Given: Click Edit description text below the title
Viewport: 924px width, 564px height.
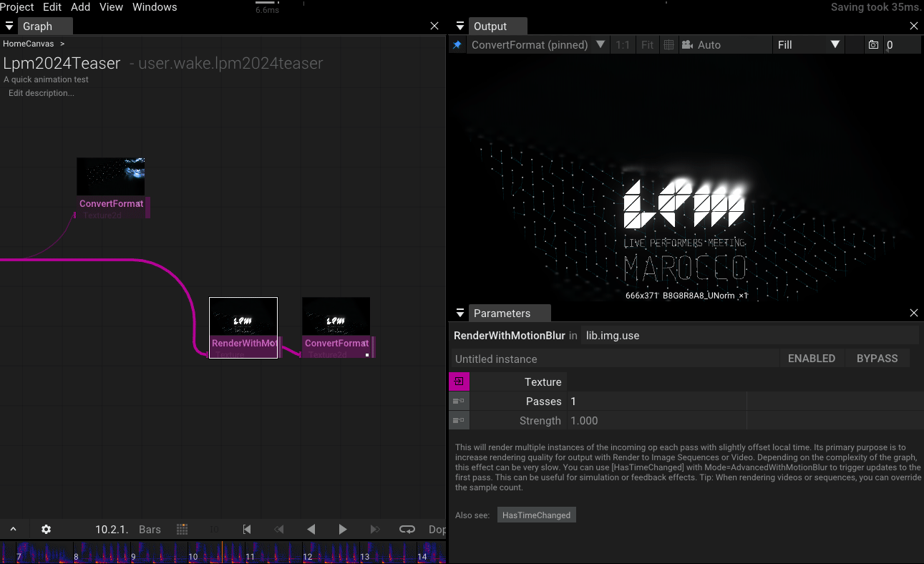Looking at the screenshot, I should tap(41, 93).
